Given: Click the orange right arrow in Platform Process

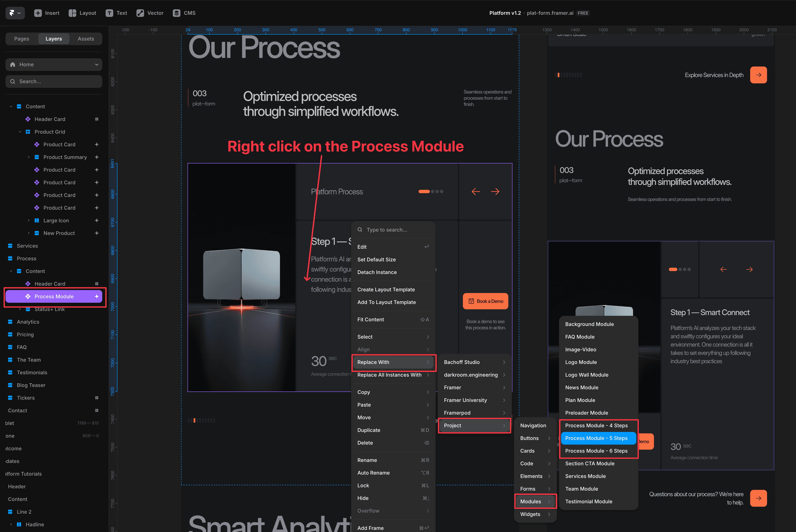Looking at the screenshot, I should click(495, 192).
